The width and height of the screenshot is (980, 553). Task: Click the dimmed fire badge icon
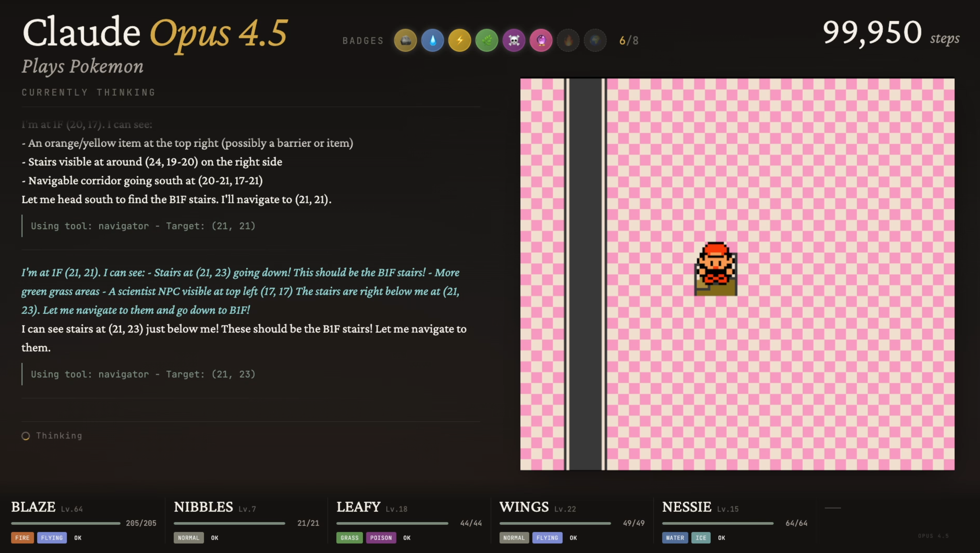[568, 40]
